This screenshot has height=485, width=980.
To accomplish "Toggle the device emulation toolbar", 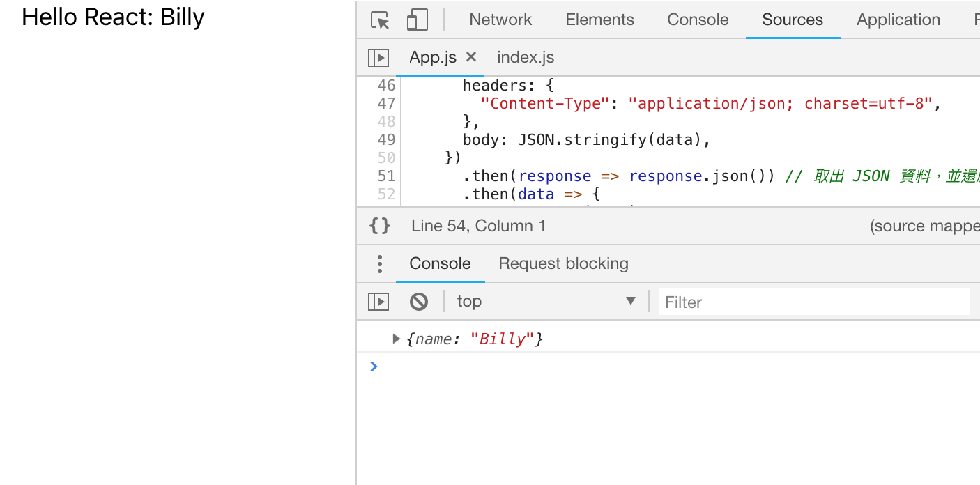I will click(x=417, y=20).
